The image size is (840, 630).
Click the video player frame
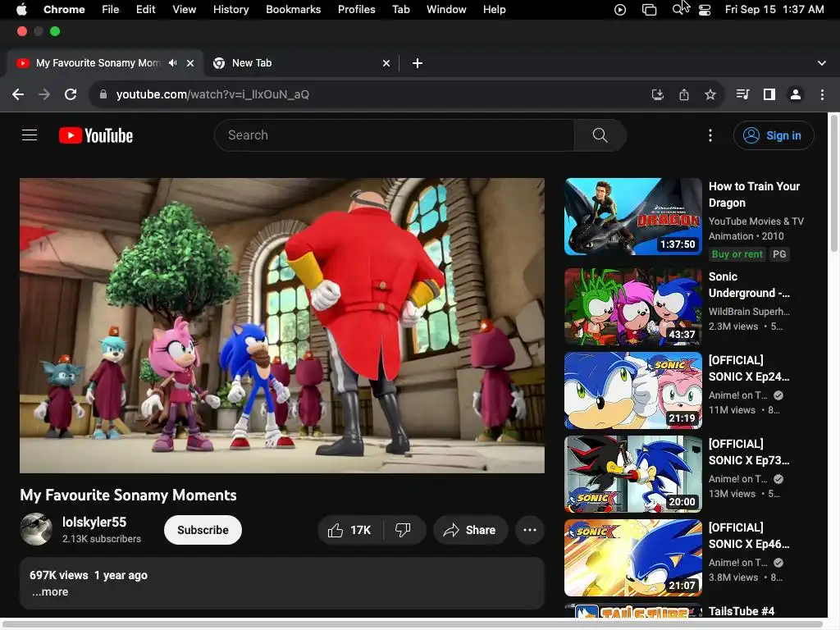coord(282,326)
